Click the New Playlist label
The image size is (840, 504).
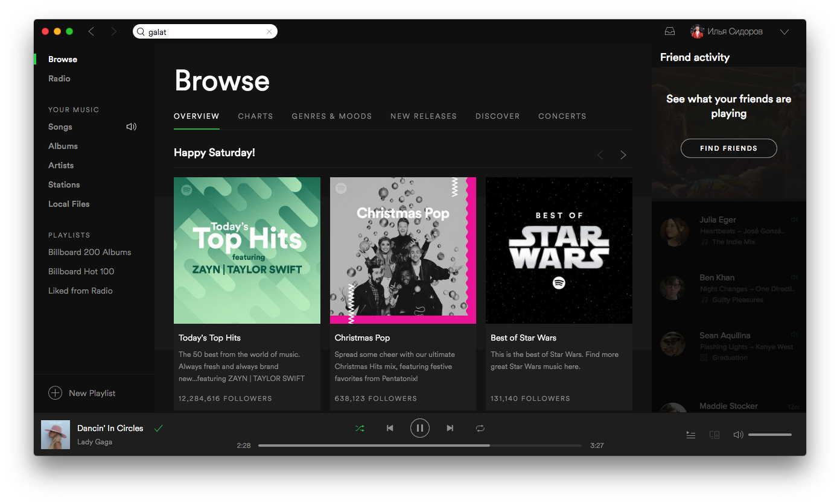pyautogui.click(x=92, y=393)
